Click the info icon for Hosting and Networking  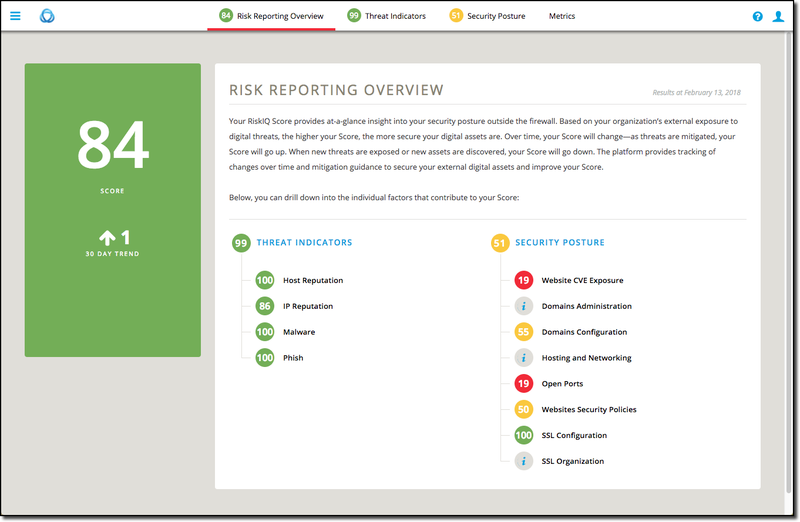pyautogui.click(x=523, y=358)
